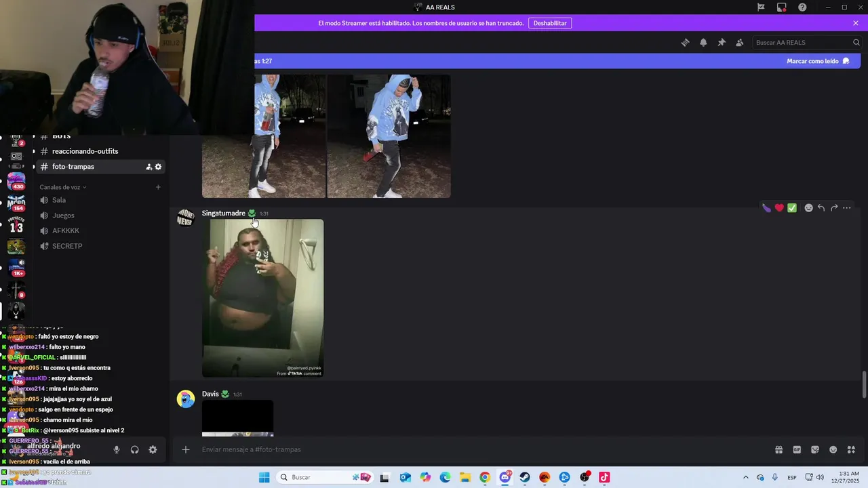Open more options for Singatumadre's message
The width and height of the screenshot is (868, 488).
pyautogui.click(x=847, y=208)
